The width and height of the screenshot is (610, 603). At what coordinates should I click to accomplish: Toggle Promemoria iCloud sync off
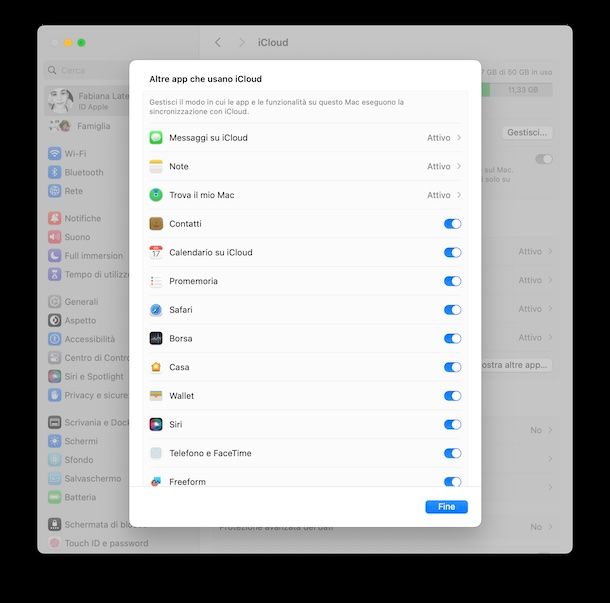click(x=452, y=281)
